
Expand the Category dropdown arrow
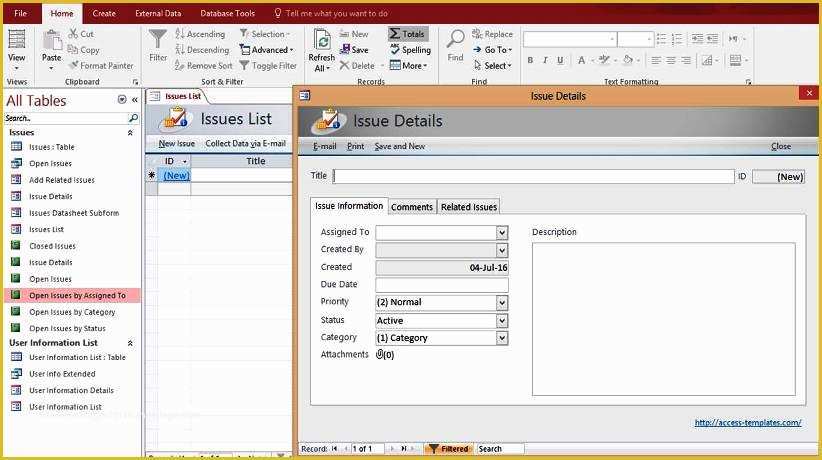[502, 338]
